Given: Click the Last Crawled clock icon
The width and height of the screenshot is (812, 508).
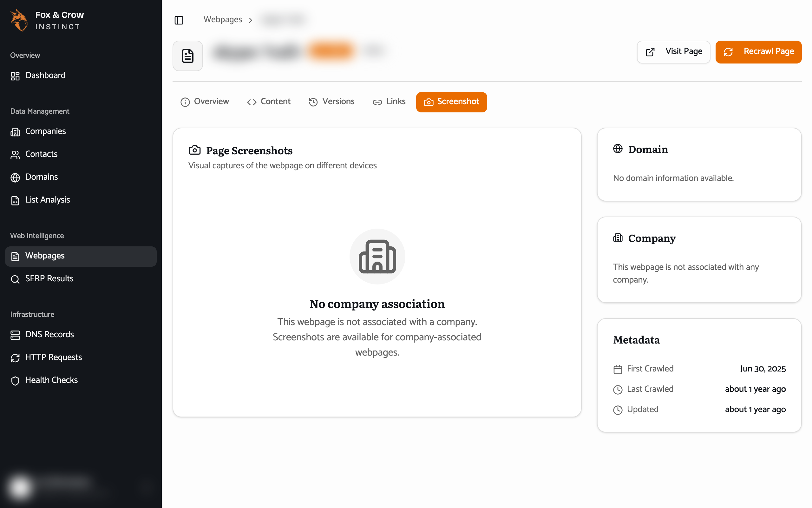Looking at the screenshot, I should click(x=618, y=389).
